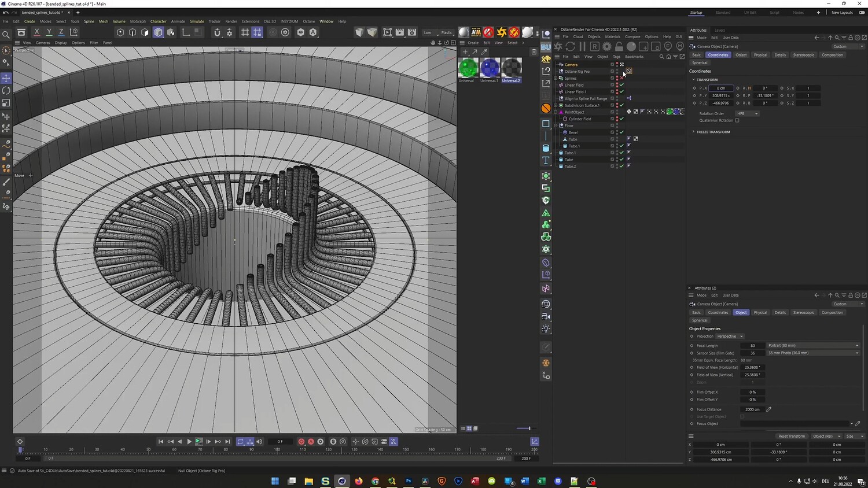
Task: Click the Octane pause render icon
Action: click(582, 46)
